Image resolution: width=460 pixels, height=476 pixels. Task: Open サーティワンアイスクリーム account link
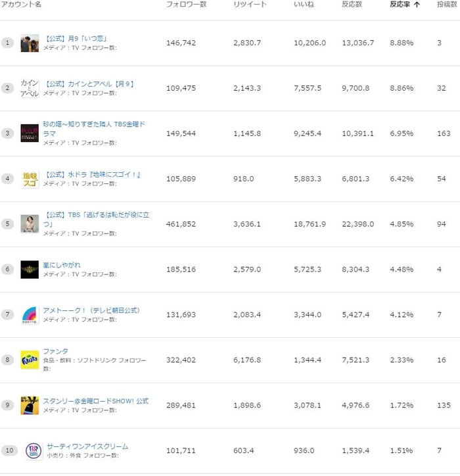87,446
